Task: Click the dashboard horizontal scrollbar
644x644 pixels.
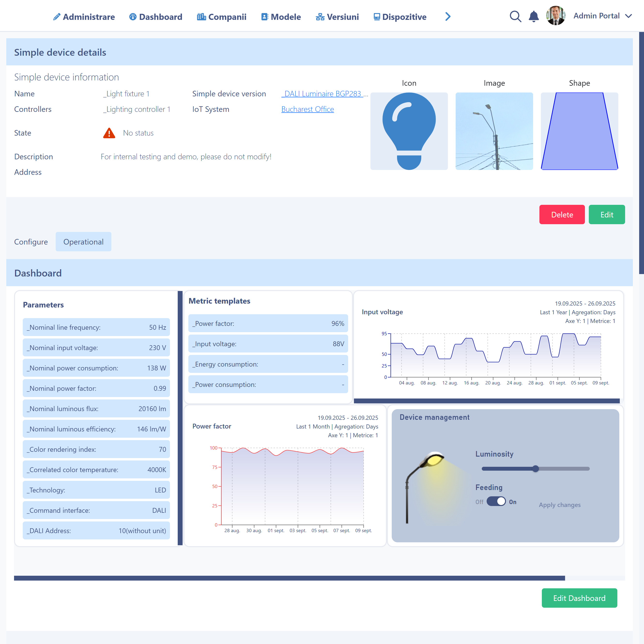Action: [x=289, y=578]
